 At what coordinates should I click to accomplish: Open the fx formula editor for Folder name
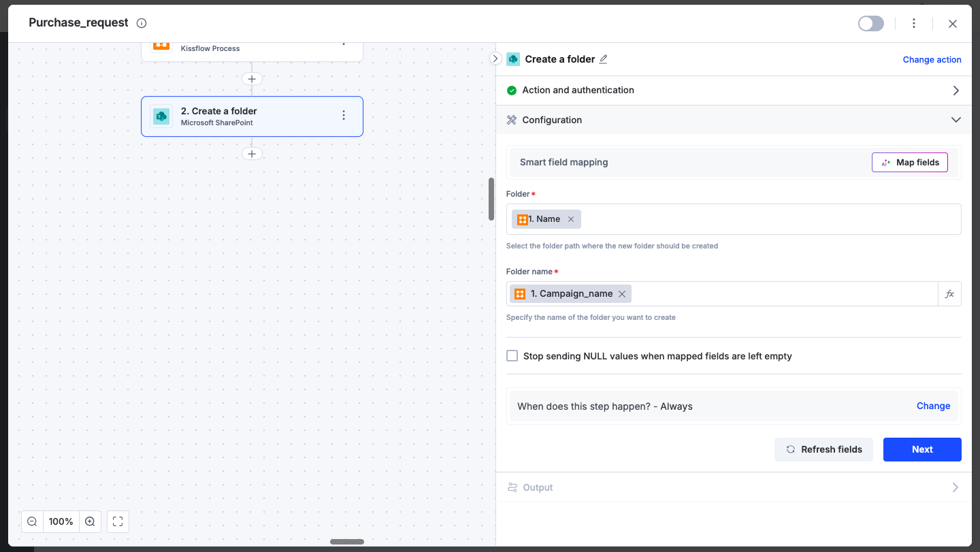coord(949,294)
